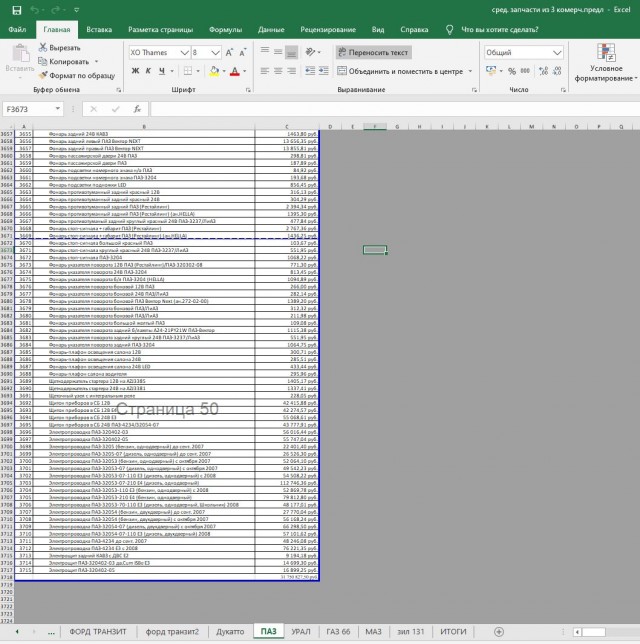Switch to the Разметка страницы tab
The image size is (640, 644).
(x=161, y=30)
